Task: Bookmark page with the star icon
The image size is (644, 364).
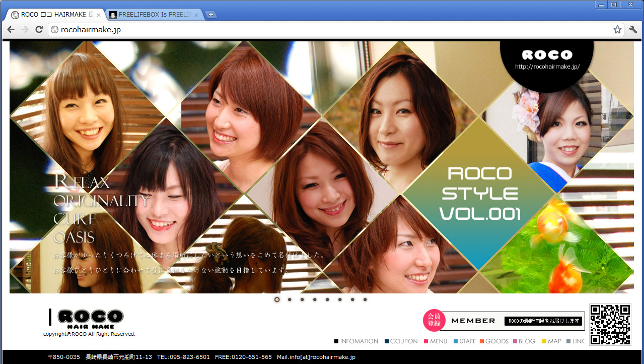Action: [x=617, y=30]
